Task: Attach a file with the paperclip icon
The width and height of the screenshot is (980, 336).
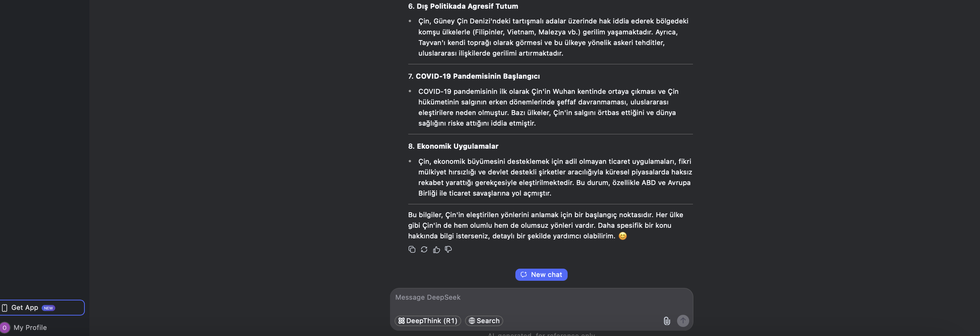Action: [x=666, y=321]
